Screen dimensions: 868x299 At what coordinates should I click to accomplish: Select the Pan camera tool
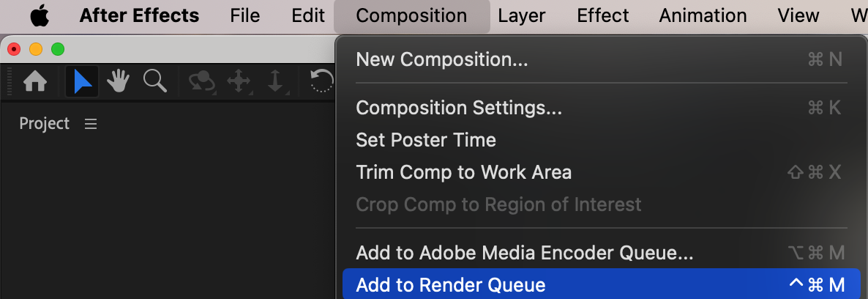pos(239,81)
